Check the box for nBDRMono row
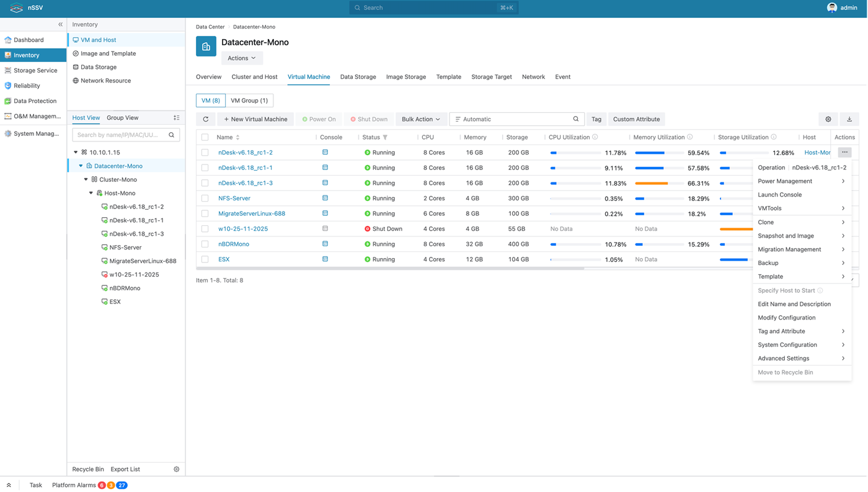 [205, 244]
